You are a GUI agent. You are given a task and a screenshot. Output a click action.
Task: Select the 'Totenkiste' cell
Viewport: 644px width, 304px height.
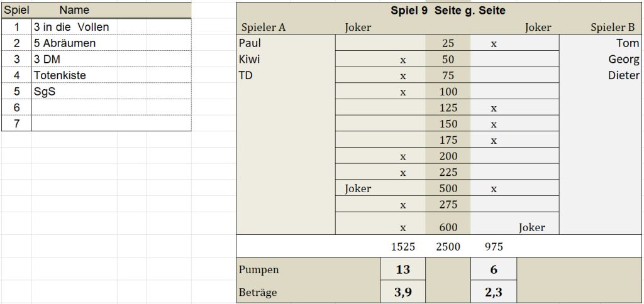pos(111,75)
